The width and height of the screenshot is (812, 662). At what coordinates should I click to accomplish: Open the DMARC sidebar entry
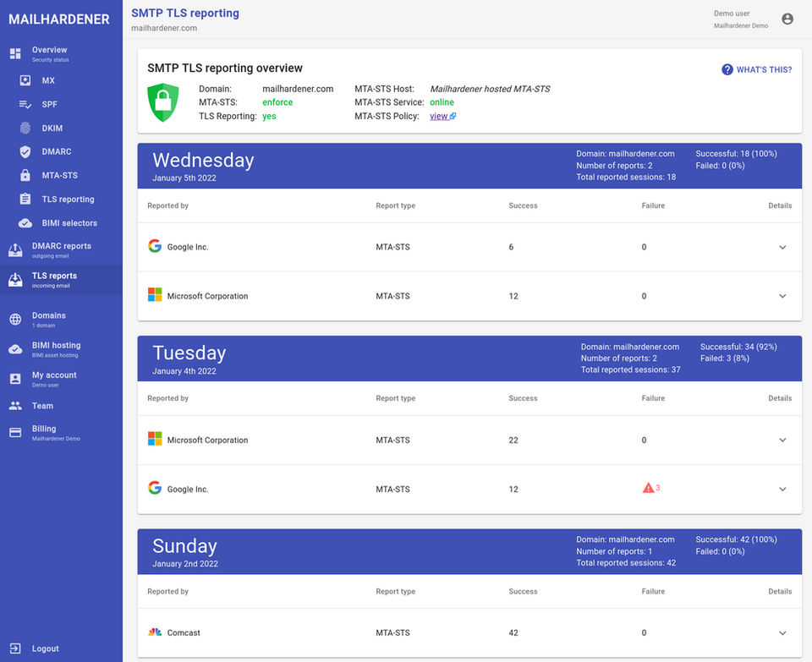[61, 151]
